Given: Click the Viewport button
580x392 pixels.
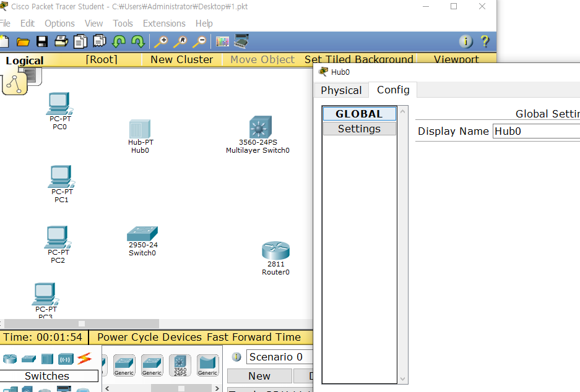Looking at the screenshot, I should (456, 59).
